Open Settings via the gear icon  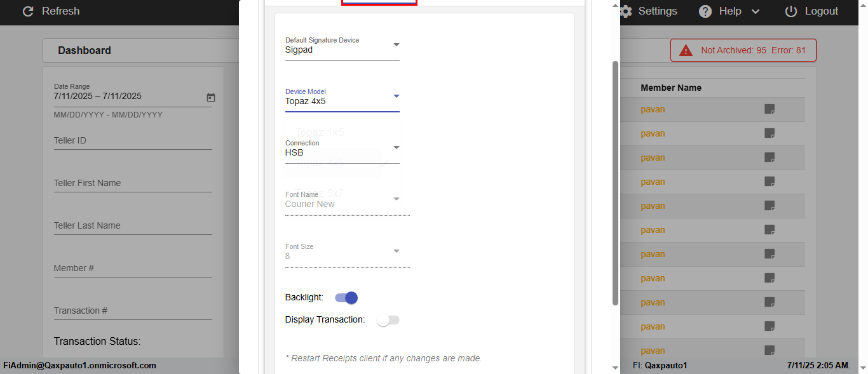click(x=626, y=11)
